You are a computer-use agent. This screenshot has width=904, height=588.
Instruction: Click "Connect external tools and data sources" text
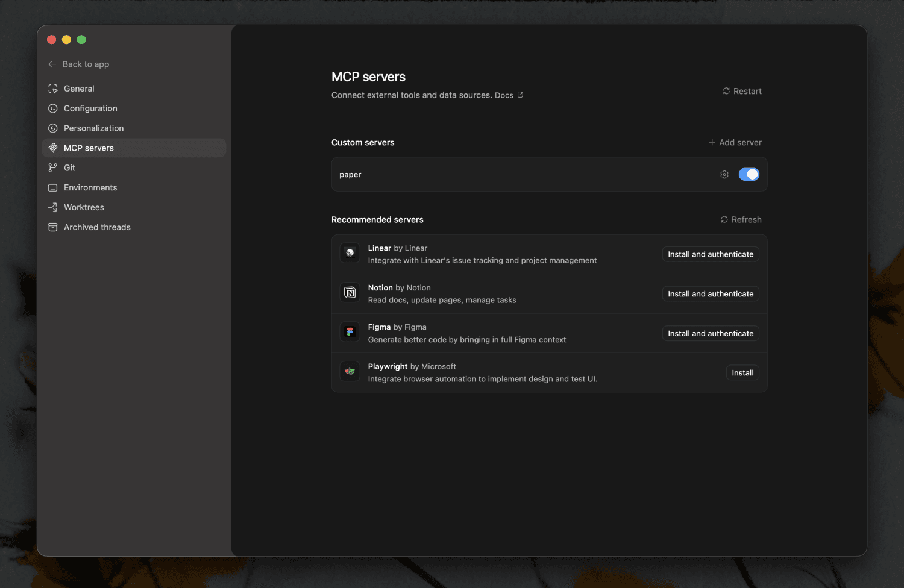pyautogui.click(x=412, y=95)
